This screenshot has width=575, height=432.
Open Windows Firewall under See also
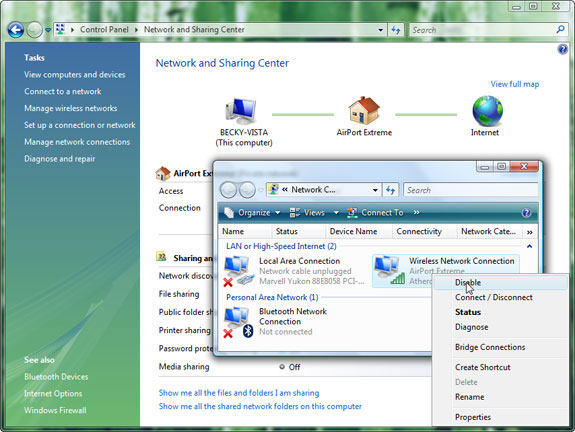point(55,410)
